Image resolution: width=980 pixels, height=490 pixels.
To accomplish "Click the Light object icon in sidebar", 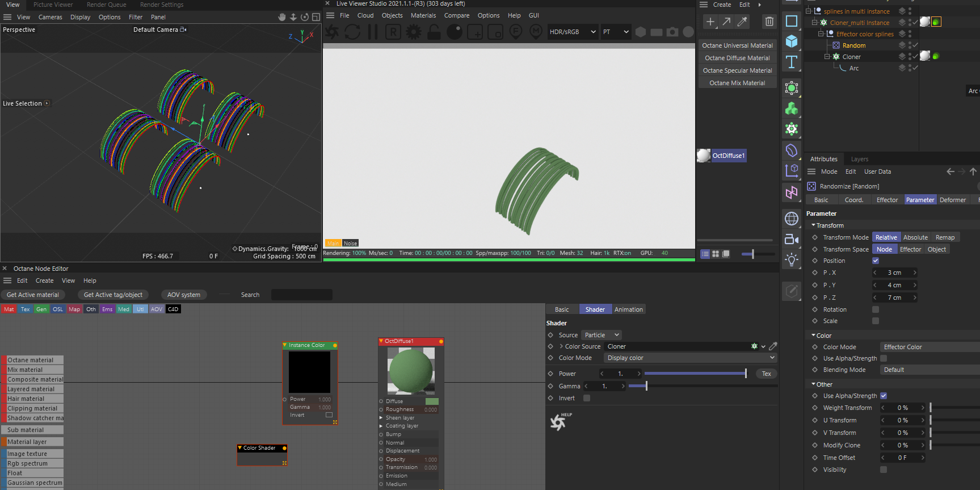I will pos(792,260).
